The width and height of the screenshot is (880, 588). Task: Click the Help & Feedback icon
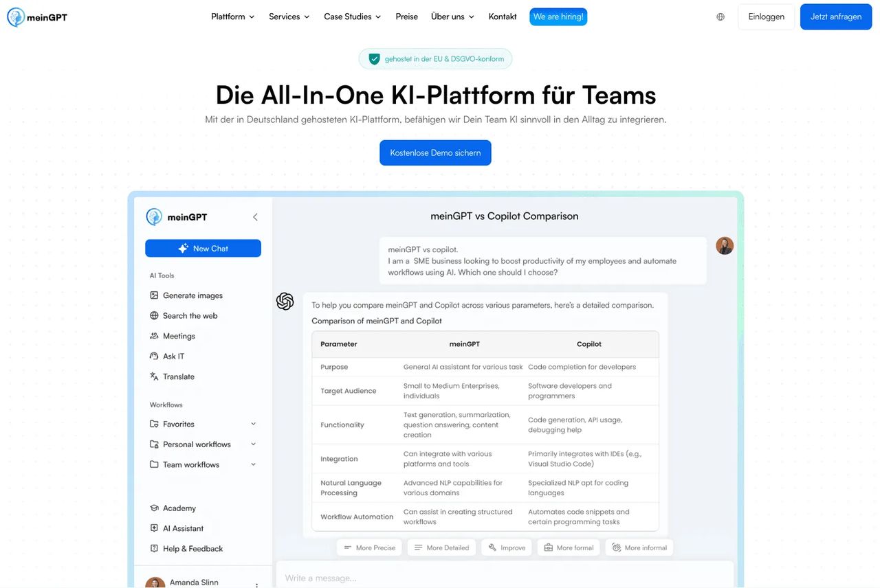[x=154, y=549]
